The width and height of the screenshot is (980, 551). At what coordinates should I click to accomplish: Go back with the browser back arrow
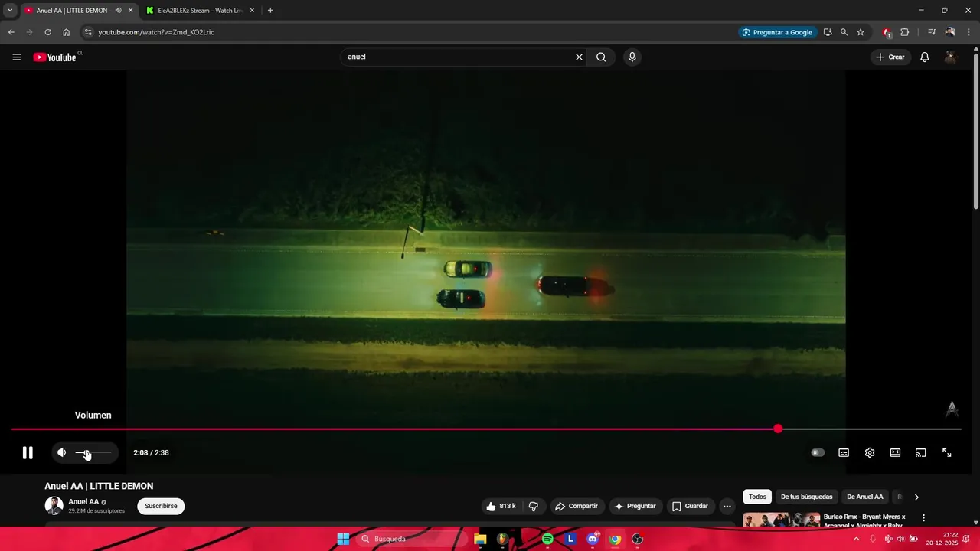click(x=11, y=32)
